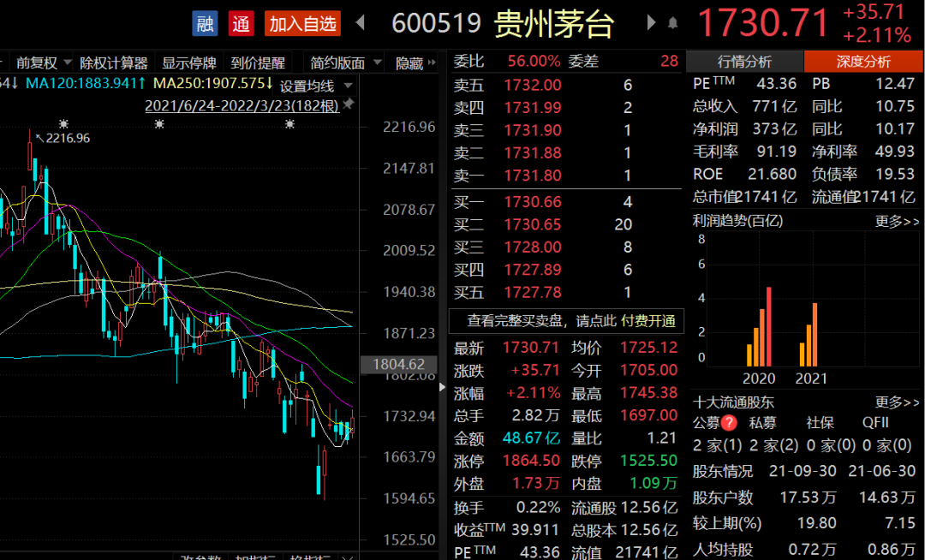
Task: Open 到价提醒 price alert
Action: 258,63
